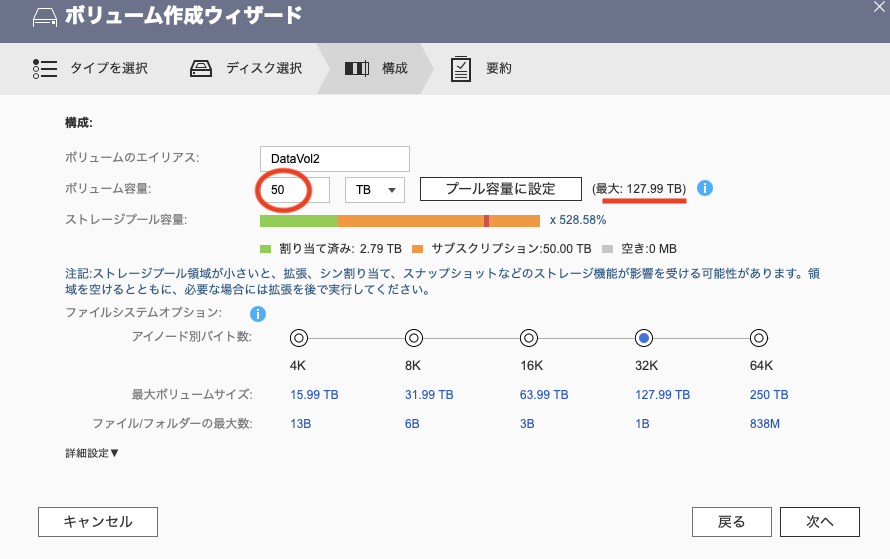Viewport: 890px width, 559px height.
Task: Click 250 TB max volume size value
Action: tap(769, 395)
